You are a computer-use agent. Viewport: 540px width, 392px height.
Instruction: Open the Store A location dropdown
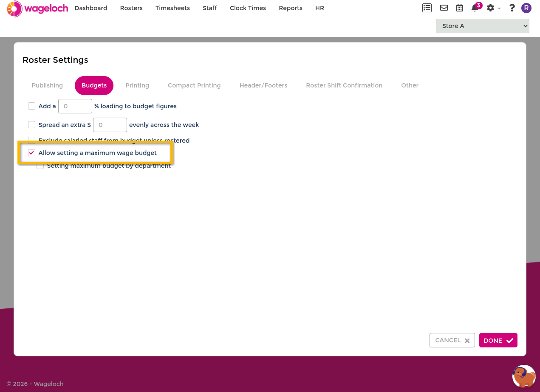pos(482,26)
